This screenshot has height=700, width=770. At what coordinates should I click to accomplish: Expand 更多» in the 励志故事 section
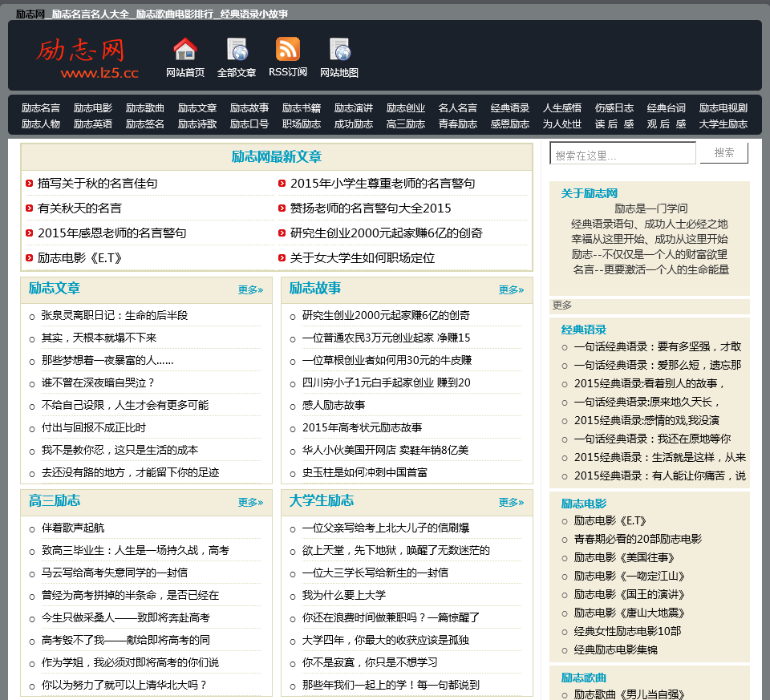click(511, 290)
